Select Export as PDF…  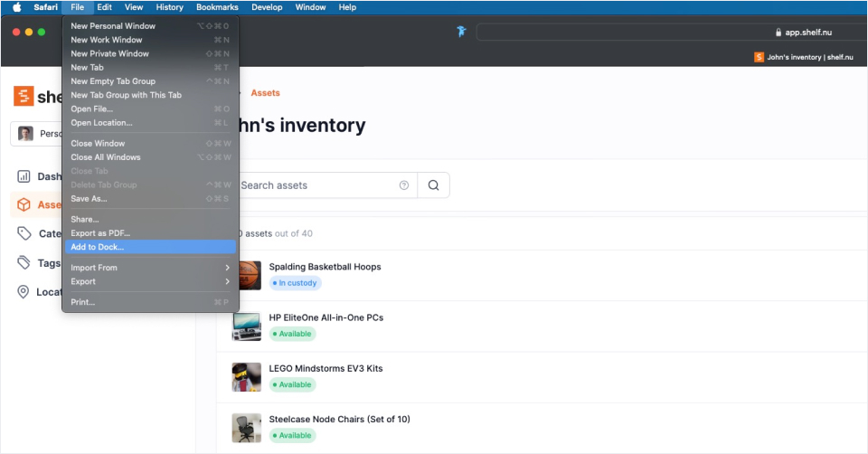150,233
